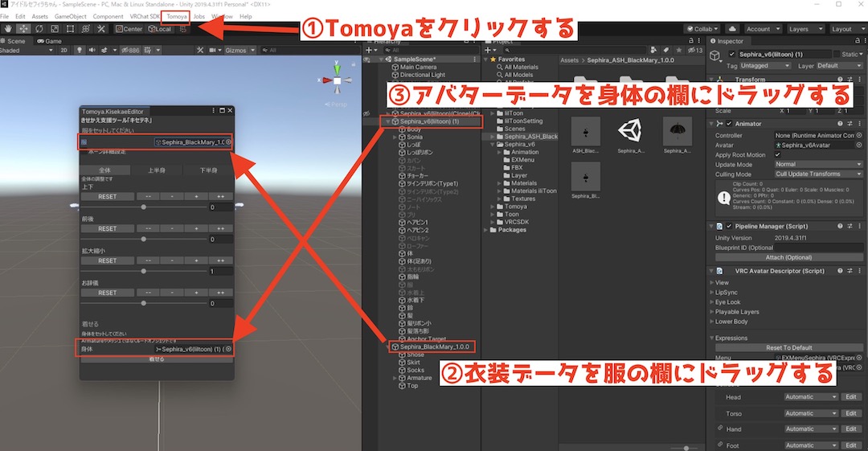Open the Layers dropdown

tap(805, 29)
